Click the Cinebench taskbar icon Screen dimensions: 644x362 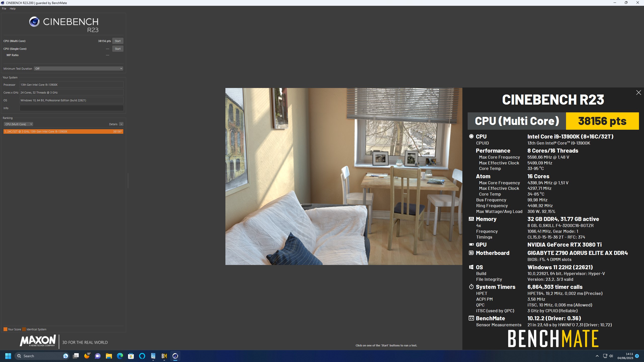pyautogui.click(x=175, y=356)
